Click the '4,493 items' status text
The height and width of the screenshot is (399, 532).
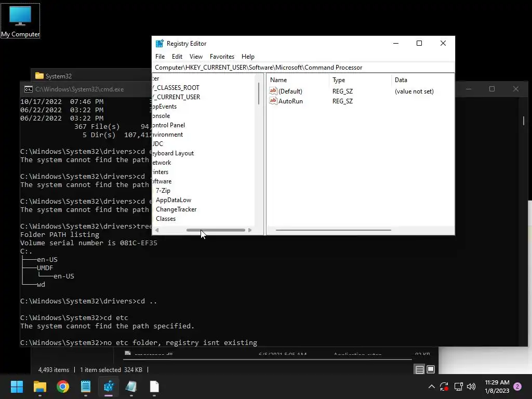tap(54, 370)
